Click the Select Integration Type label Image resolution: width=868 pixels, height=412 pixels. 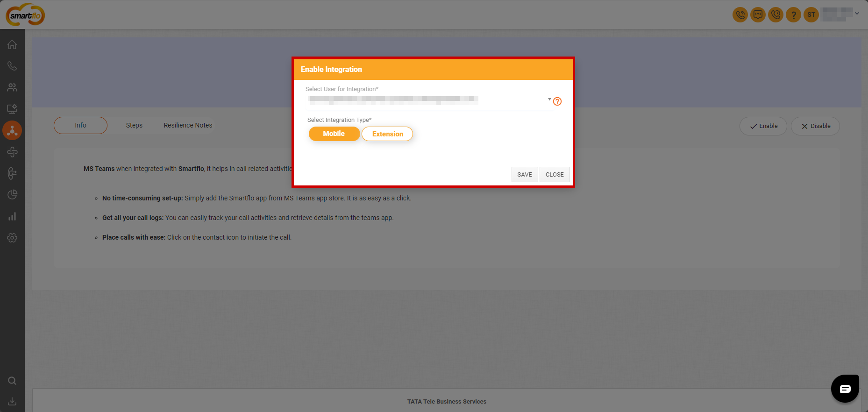pyautogui.click(x=339, y=120)
